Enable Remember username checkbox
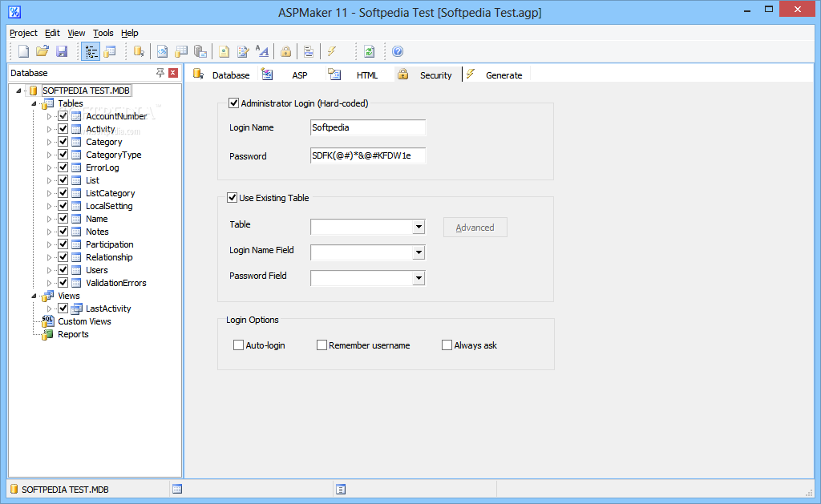The height and width of the screenshot is (504, 821). click(322, 345)
